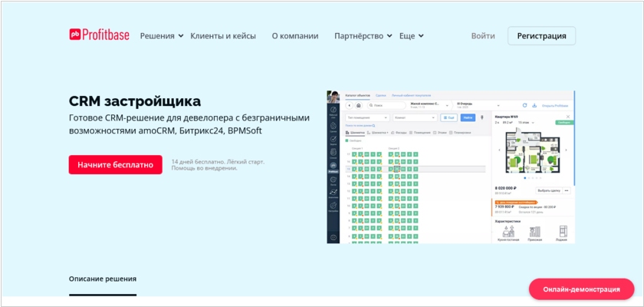Click the Войти link
Viewport: 644px width, 307px height.
tap(483, 36)
